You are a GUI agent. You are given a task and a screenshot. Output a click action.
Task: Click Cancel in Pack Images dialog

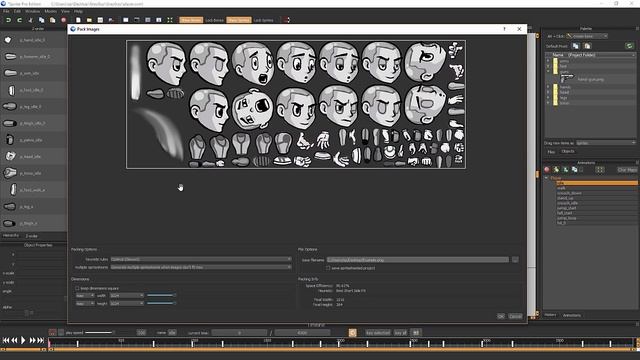515,316
